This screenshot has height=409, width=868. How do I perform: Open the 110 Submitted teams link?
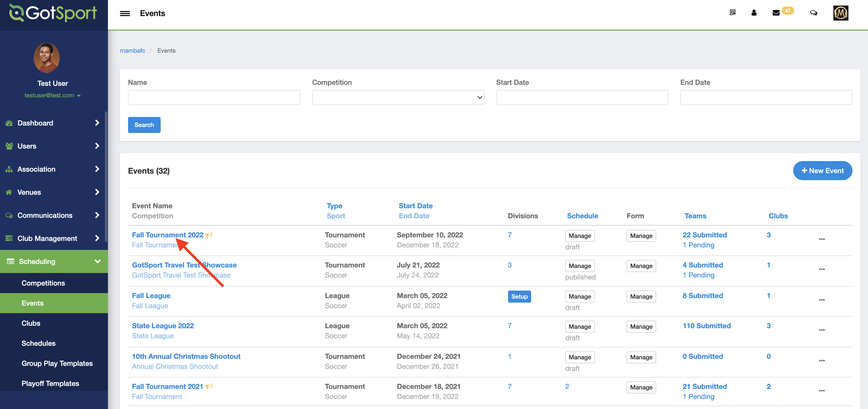coord(707,326)
